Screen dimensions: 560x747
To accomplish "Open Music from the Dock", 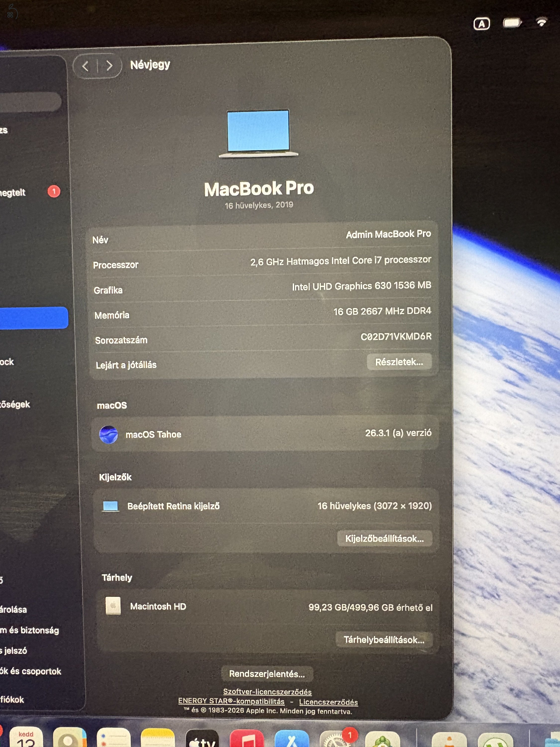I will [247, 739].
